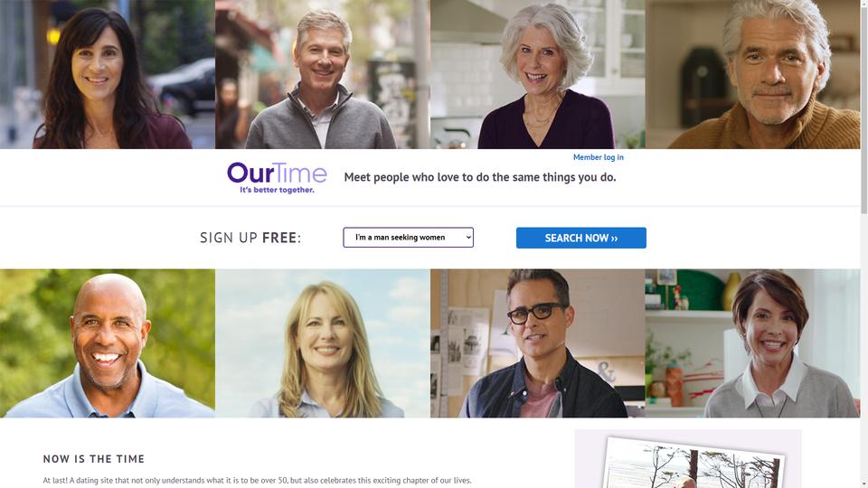Screen dimensions: 868x488
Task: Select the man wearing black glasses photo
Action: tap(537, 343)
